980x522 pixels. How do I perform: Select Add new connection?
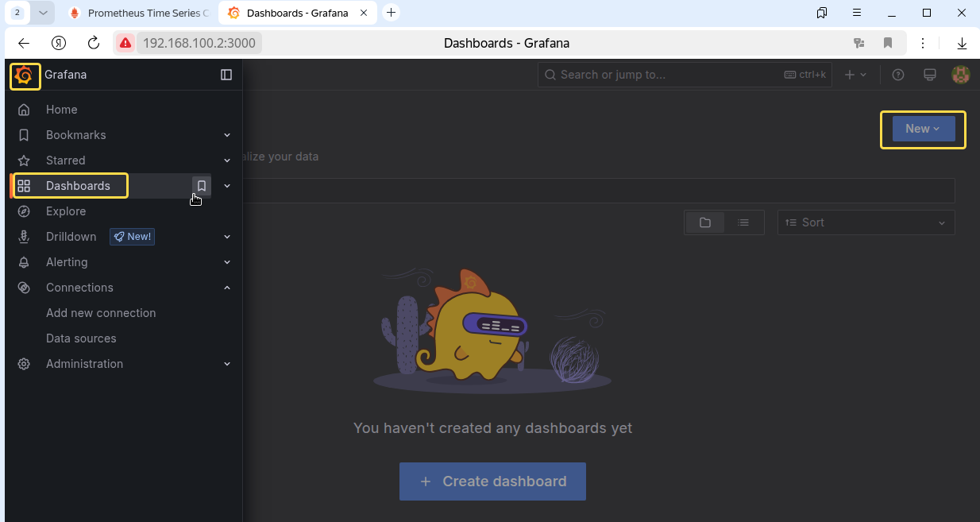(x=101, y=313)
